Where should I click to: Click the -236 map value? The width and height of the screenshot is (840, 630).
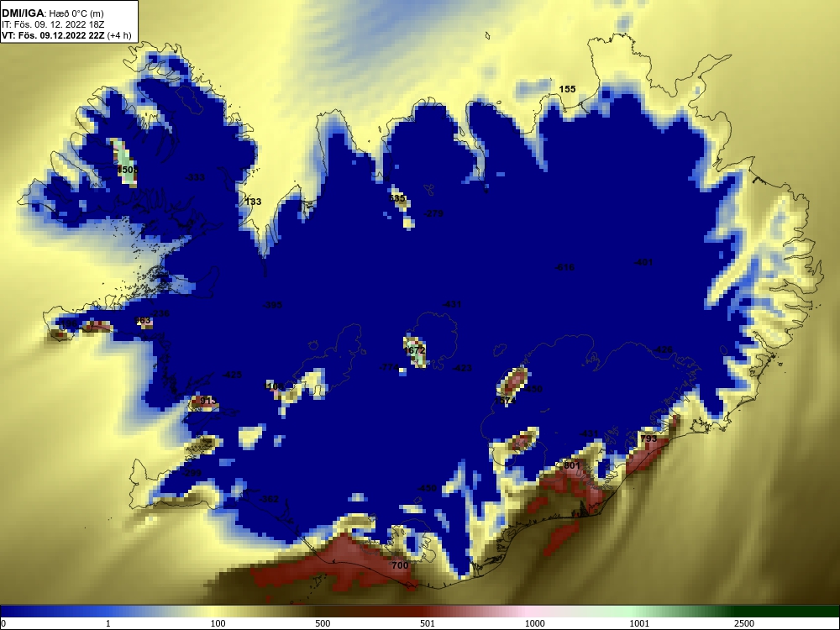[159, 314]
